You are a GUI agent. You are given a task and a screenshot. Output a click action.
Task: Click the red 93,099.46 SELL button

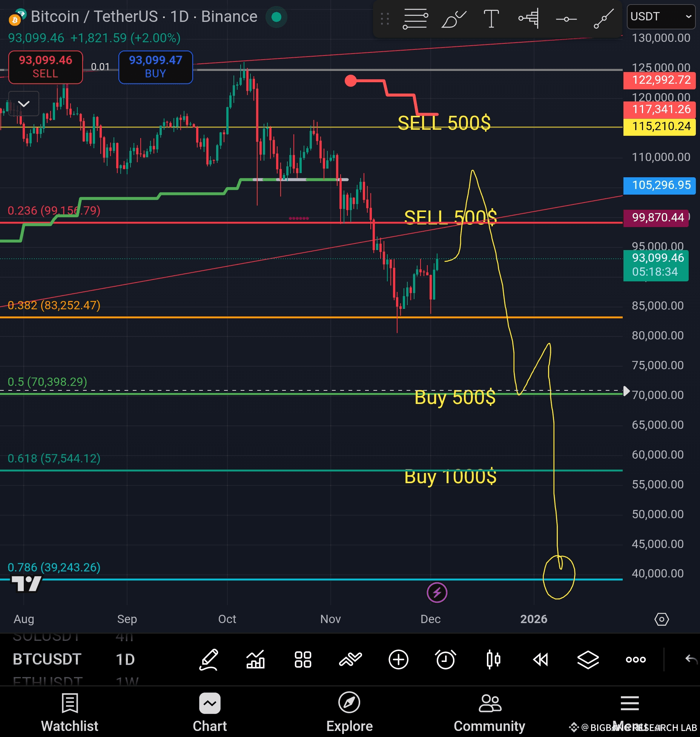click(46, 67)
